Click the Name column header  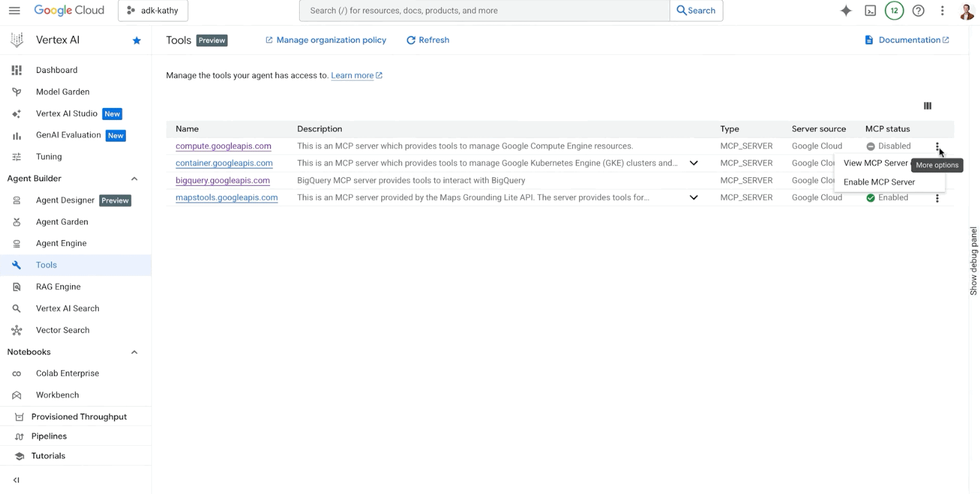187,129
